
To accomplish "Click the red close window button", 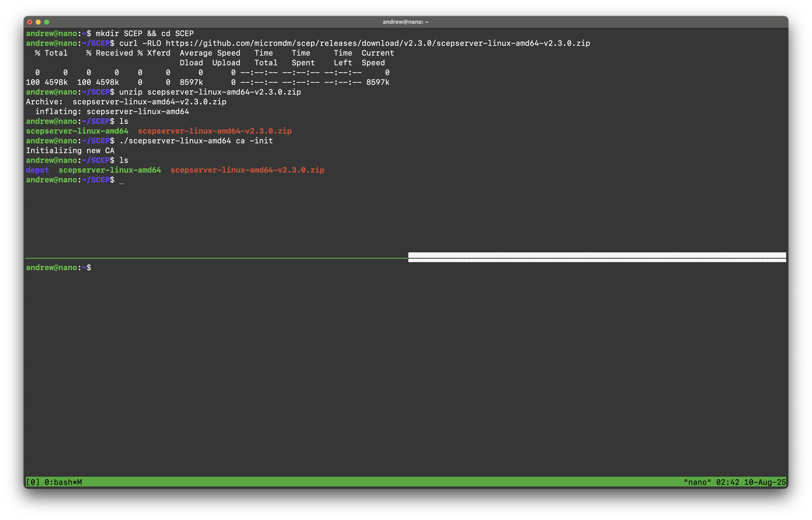I will click(30, 22).
